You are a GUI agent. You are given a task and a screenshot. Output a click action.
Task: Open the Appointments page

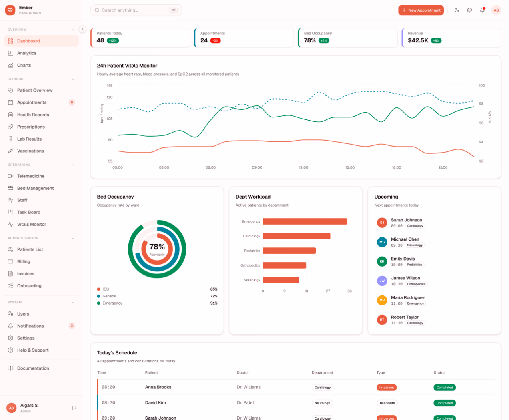pyautogui.click(x=41, y=102)
